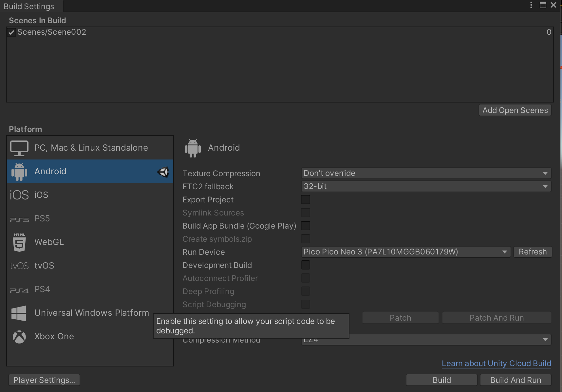This screenshot has height=392, width=562.
Task: Click the iOS platform icon
Action: (19, 195)
